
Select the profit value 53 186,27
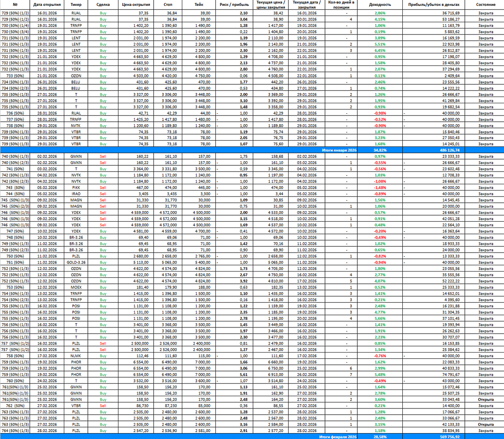pyautogui.click(x=451, y=19)
